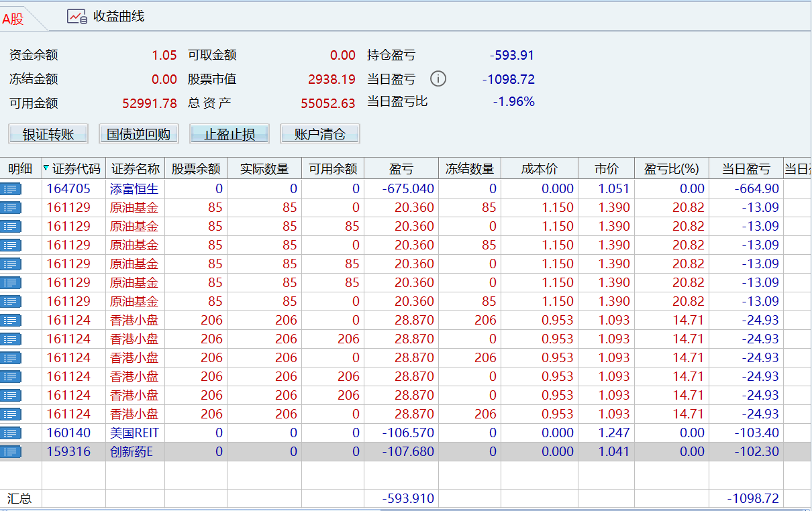This screenshot has height=511, width=812.
Task: Click the 账户清仓 button
Action: point(320,134)
